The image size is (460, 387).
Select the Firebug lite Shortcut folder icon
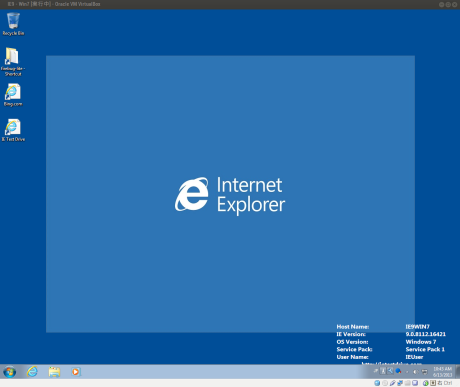(13, 62)
